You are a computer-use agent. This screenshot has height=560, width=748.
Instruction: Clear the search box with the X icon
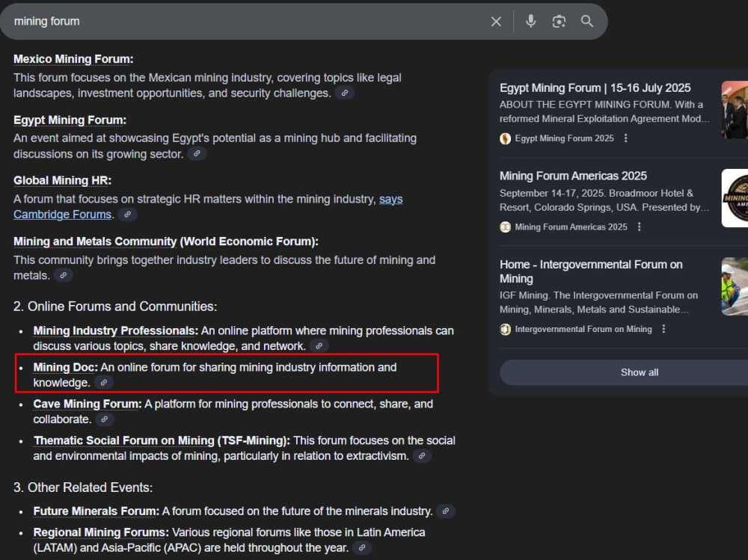pyautogui.click(x=496, y=22)
